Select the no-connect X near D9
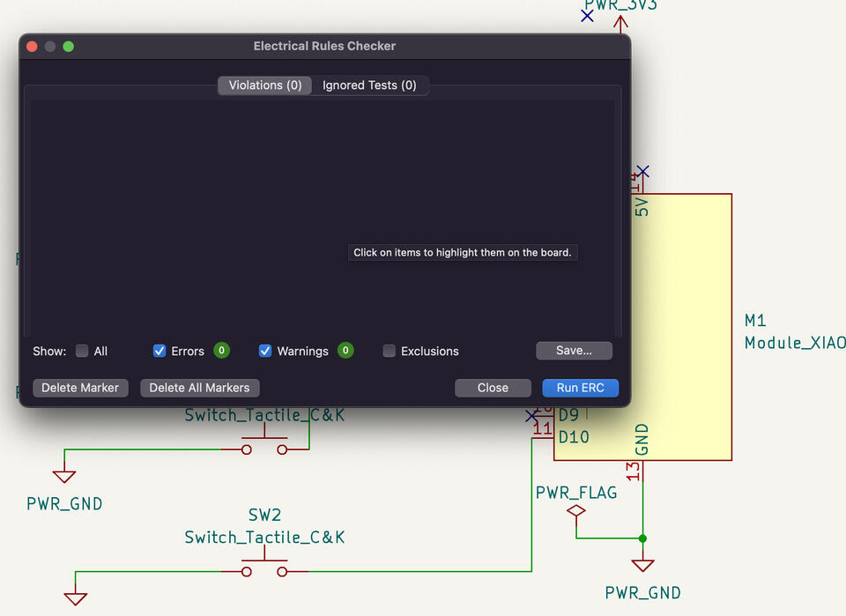 532,416
